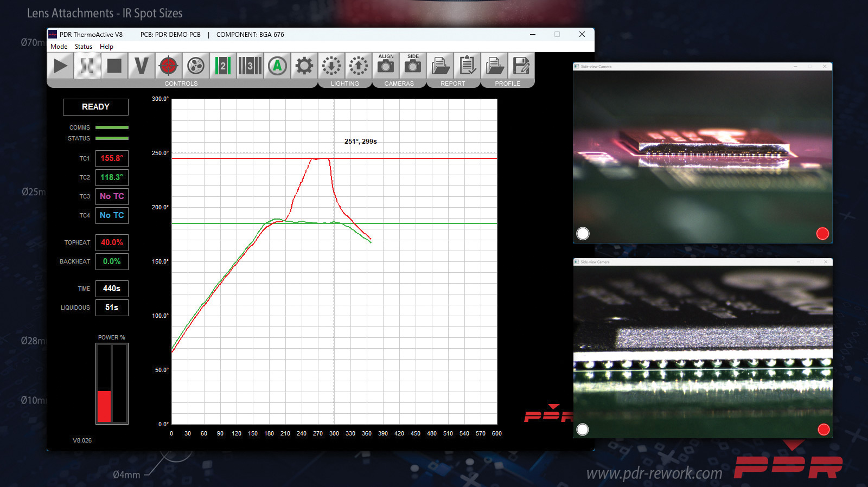Click the lighting up arrow icon
868x487 pixels.
point(359,66)
